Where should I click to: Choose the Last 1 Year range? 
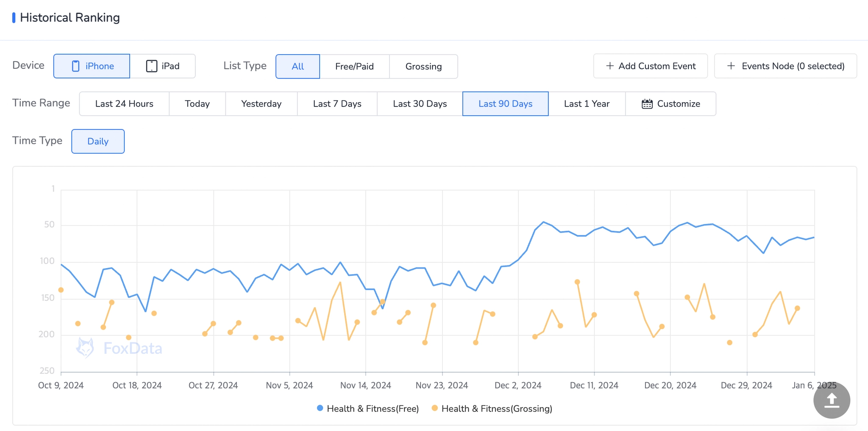coord(587,104)
